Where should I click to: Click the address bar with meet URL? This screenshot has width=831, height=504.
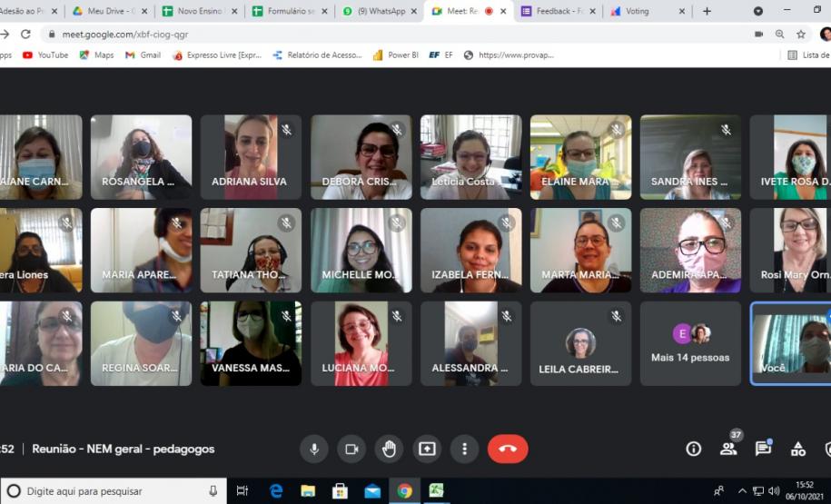coord(363,34)
